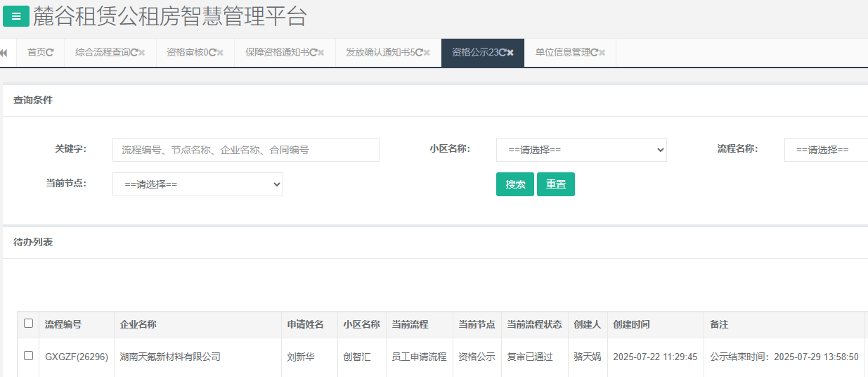Image resolution: width=868 pixels, height=377 pixels.
Task: Check the row checkbox for GXGZF(26296)
Action: 28,356
